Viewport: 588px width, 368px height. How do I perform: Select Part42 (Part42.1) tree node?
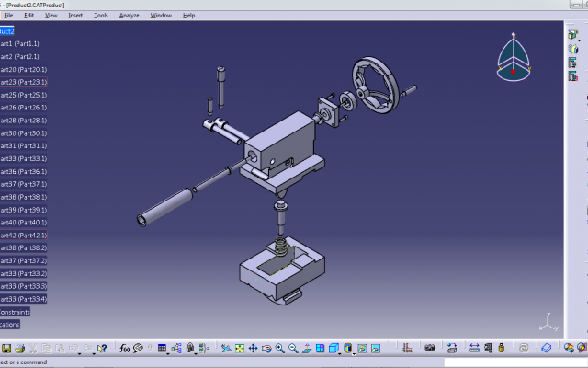pos(24,236)
